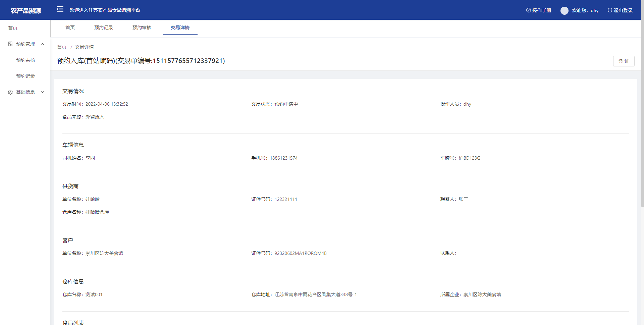This screenshot has height=325, width=644.
Task: Click the 基础信息 gear icon in sidebar
Action: (10, 92)
